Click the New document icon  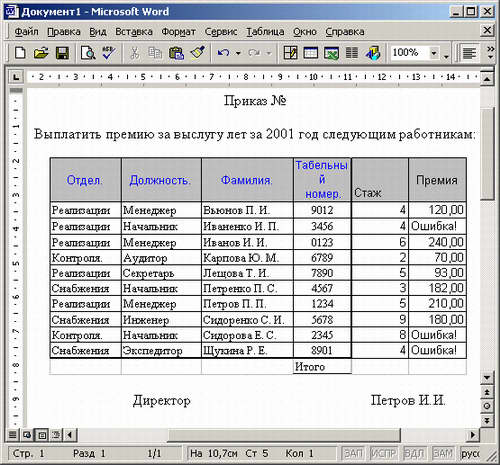(x=20, y=53)
